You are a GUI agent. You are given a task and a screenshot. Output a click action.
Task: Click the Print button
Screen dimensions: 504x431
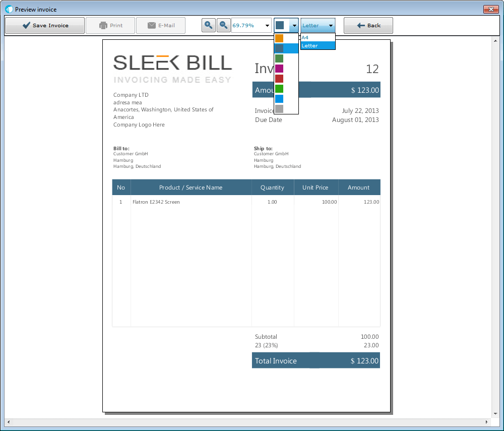[110, 26]
